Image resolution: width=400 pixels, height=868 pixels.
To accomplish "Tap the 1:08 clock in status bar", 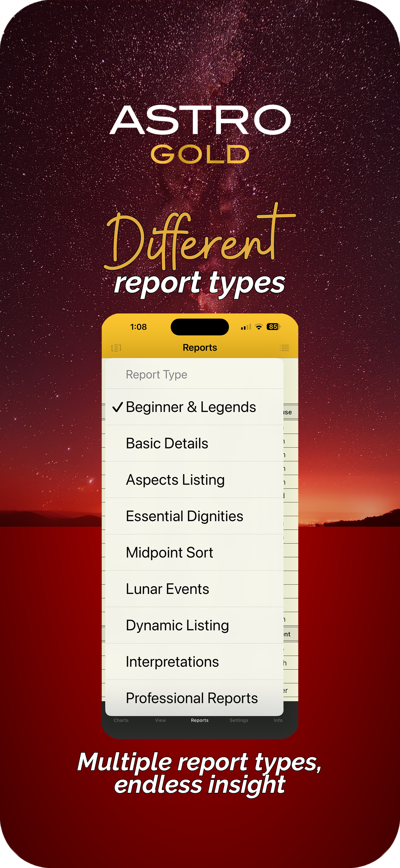I will click(x=138, y=327).
